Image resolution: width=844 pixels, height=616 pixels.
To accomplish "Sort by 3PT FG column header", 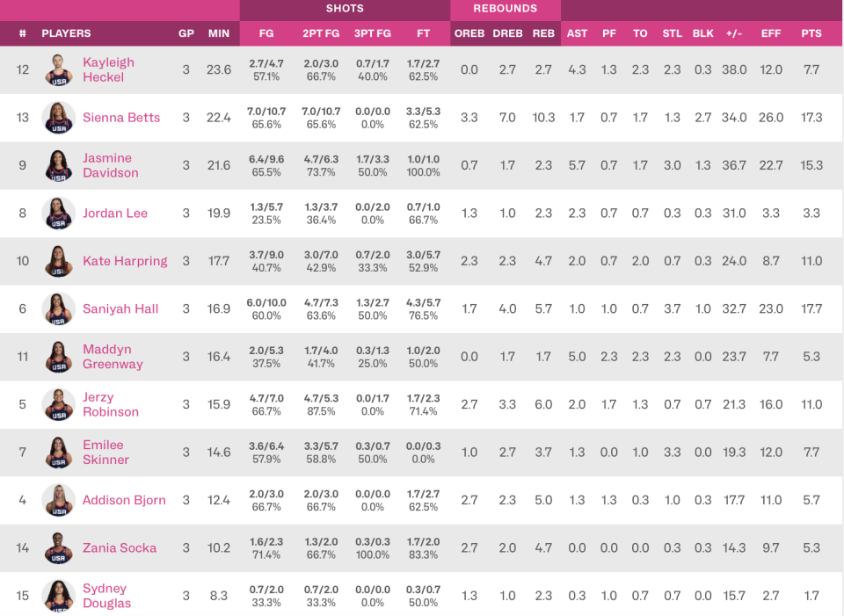I will (373, 33).
